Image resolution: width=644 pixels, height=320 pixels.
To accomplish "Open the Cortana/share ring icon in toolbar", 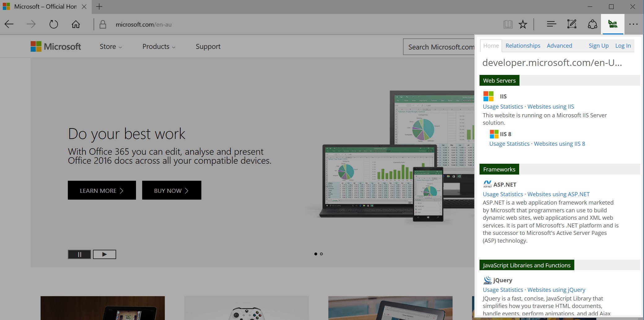I will coord(592,24).
